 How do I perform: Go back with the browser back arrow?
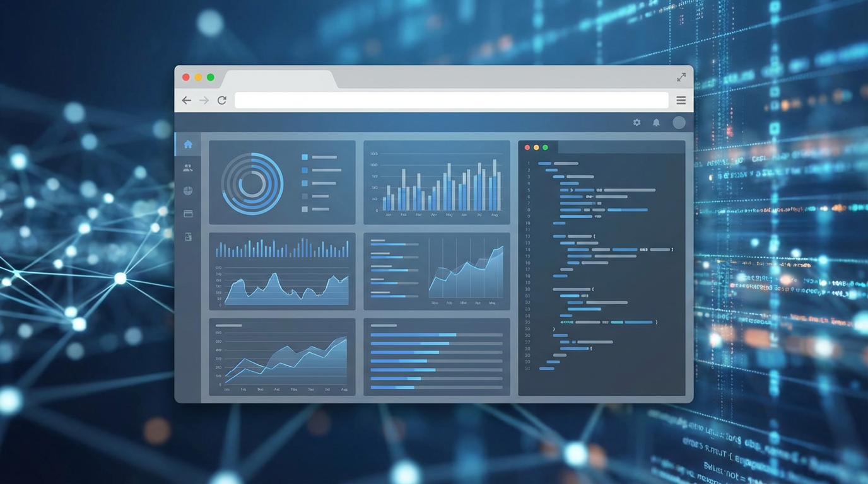tap(187, 100)
